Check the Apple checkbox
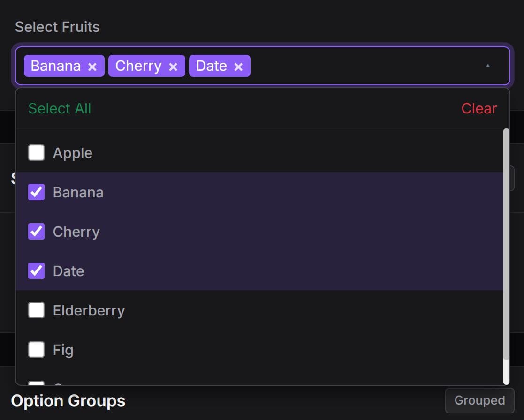This screenshot has height=420, width=524. pos(37,153)
